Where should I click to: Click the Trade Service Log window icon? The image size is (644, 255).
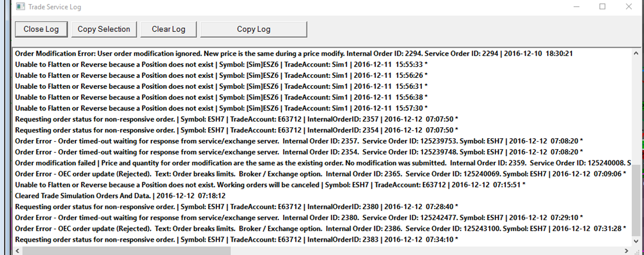(19, 7)
